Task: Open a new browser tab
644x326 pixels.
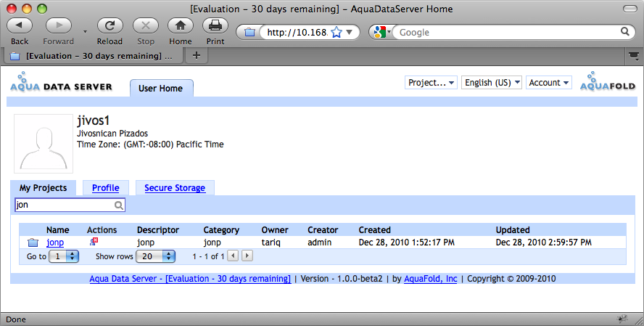Action: pos(197,55)
